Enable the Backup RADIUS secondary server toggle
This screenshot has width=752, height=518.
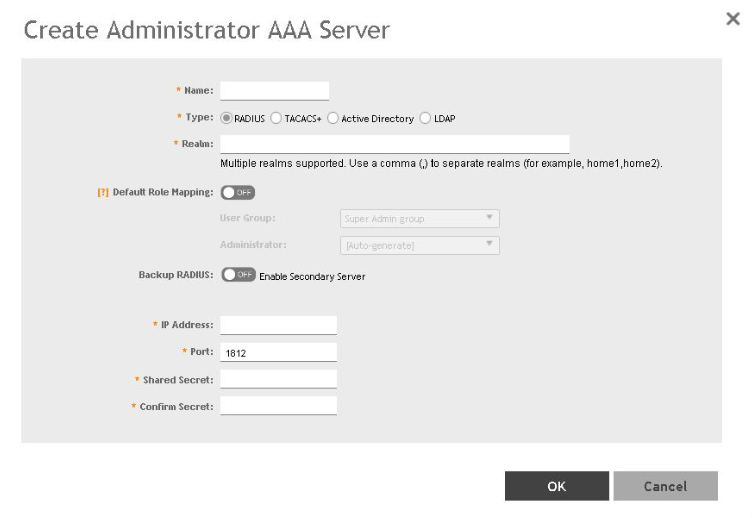pyautogui.click(x=238, y=274)
